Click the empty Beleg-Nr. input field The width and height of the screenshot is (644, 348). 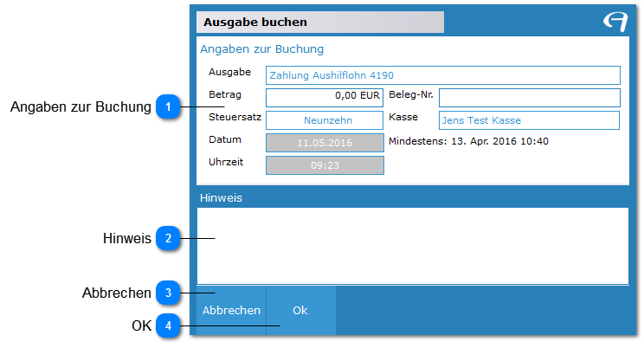click(x=530, y=98)
